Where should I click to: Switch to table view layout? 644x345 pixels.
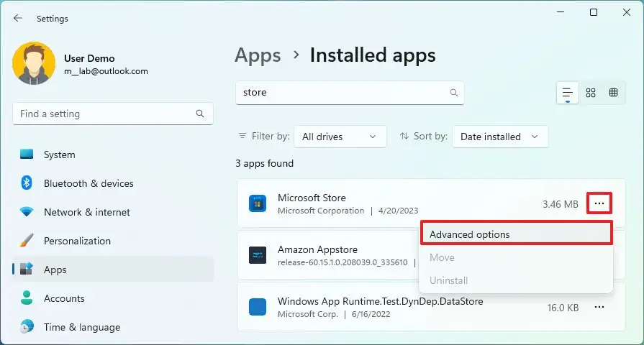614,93
